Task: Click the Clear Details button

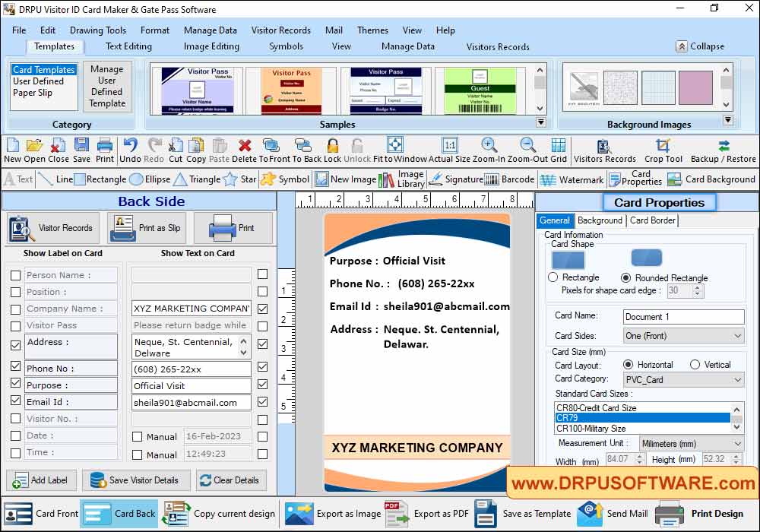Action: point(232,480)
